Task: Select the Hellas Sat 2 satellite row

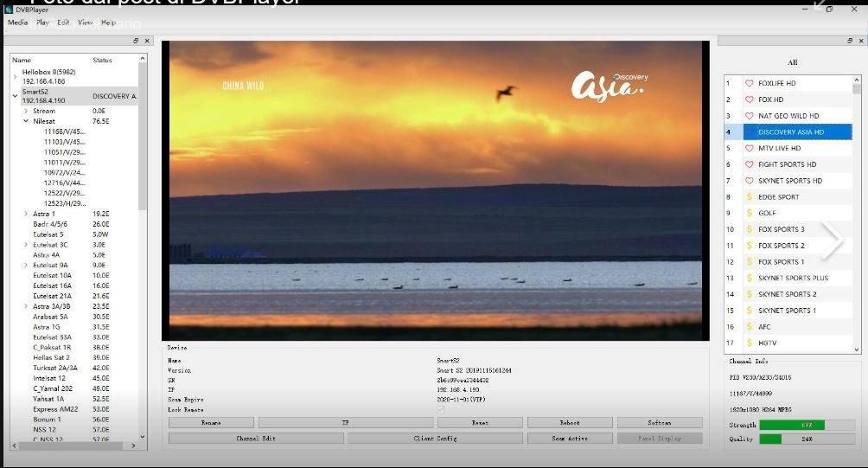Action: [52, 357]
